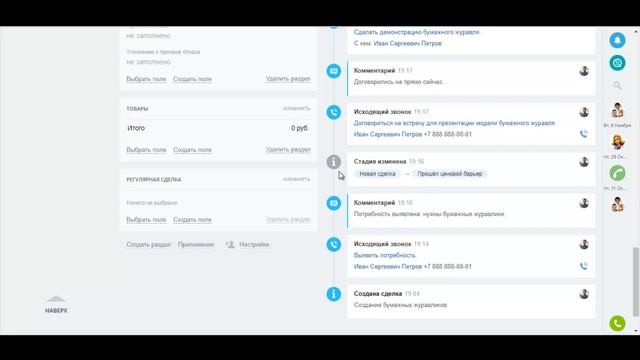Click 'Ничего не выбрано' in РЕГУЛЯРНАЯ СДЕЛКА
Image resolution: width=640 pixels, height=360 pixels.
coord(151,203)
